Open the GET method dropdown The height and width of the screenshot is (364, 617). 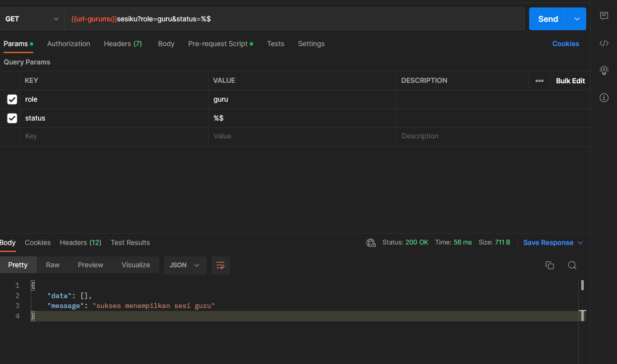pos(32,19)
